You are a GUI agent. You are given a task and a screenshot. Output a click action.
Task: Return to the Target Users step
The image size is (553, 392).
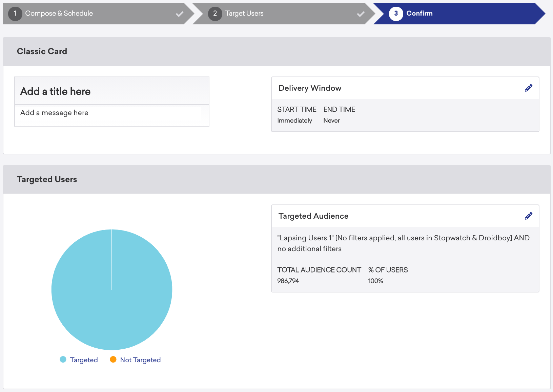click(244, 14)
